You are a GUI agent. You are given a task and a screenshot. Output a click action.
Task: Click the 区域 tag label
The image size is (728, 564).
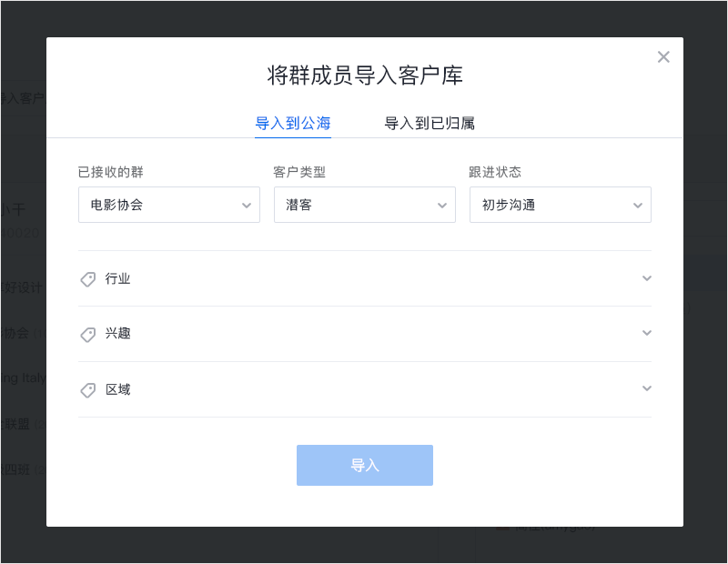click(117, 389)
